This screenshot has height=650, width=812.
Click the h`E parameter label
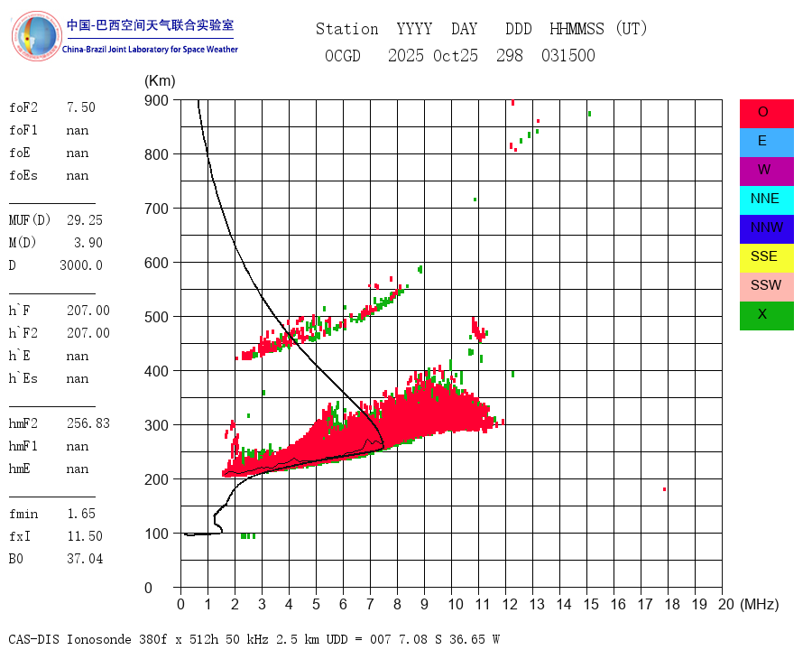click(20, 356)
